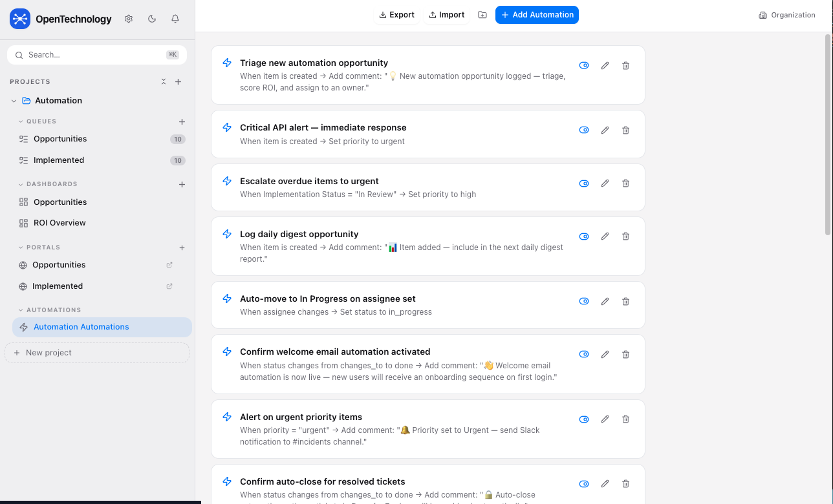Edit Escalate overdue items to urgent
Image resolution: width=833 pixels, height=504 pixels.
click(x=605, y=184)
